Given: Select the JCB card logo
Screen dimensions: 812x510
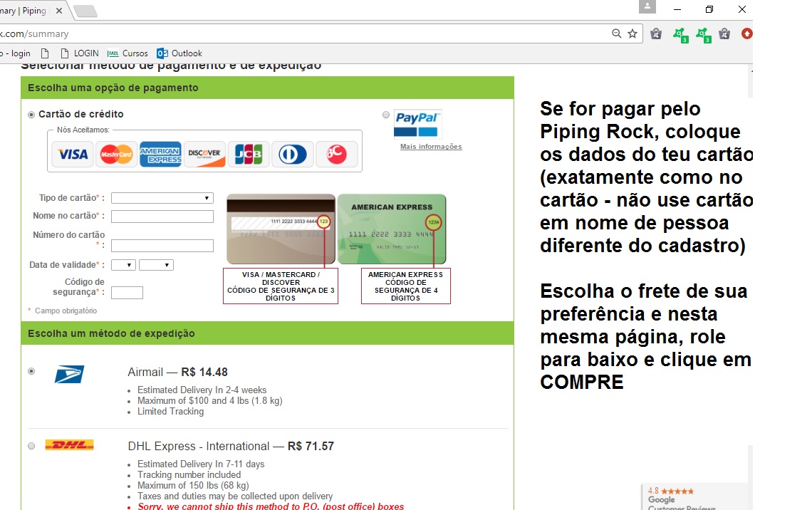Looking at the screenshot, I should click(249, 155).
